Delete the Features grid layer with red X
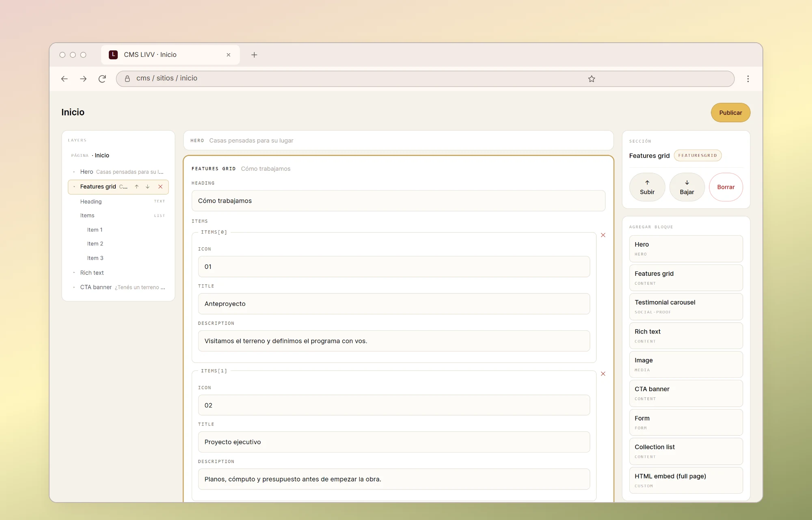 160,187
